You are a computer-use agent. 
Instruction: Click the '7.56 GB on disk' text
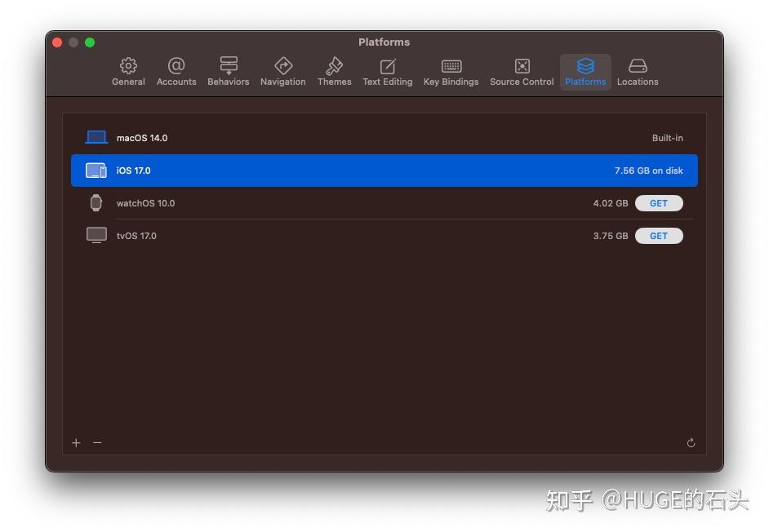point(648,171)
